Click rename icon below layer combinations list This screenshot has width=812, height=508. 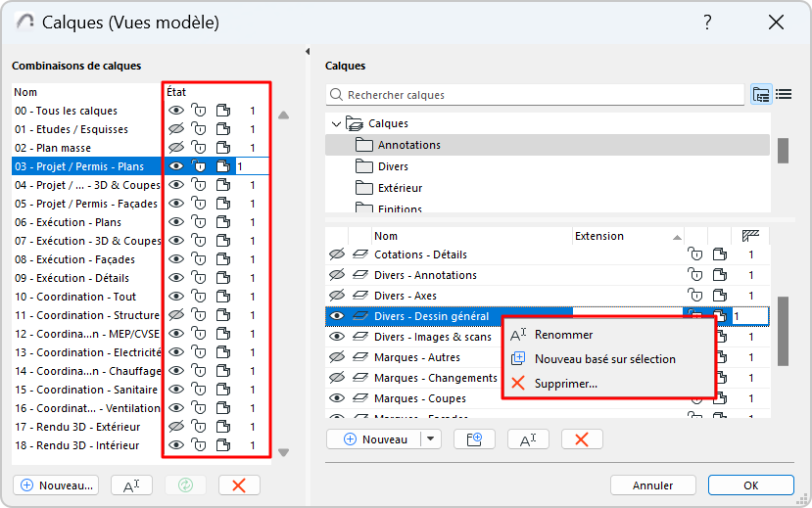(x=131, y=485)
